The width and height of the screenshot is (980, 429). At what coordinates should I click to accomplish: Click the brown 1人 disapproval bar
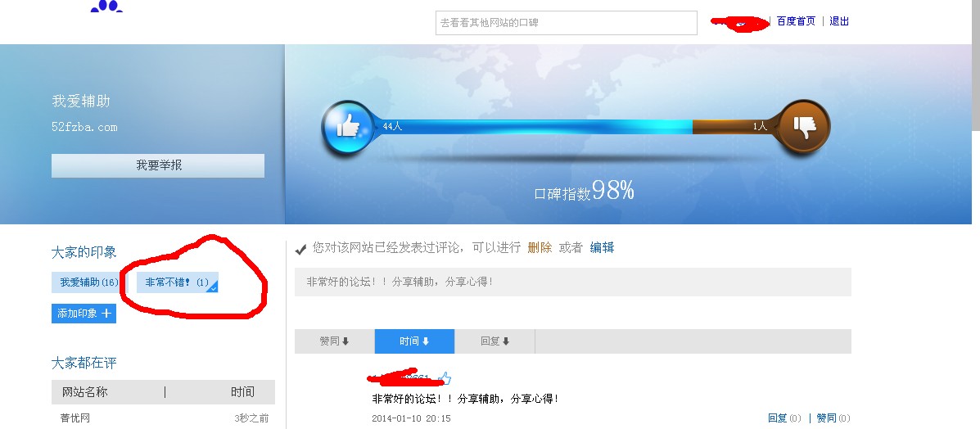pyautogui.click(x=736, y=127)
